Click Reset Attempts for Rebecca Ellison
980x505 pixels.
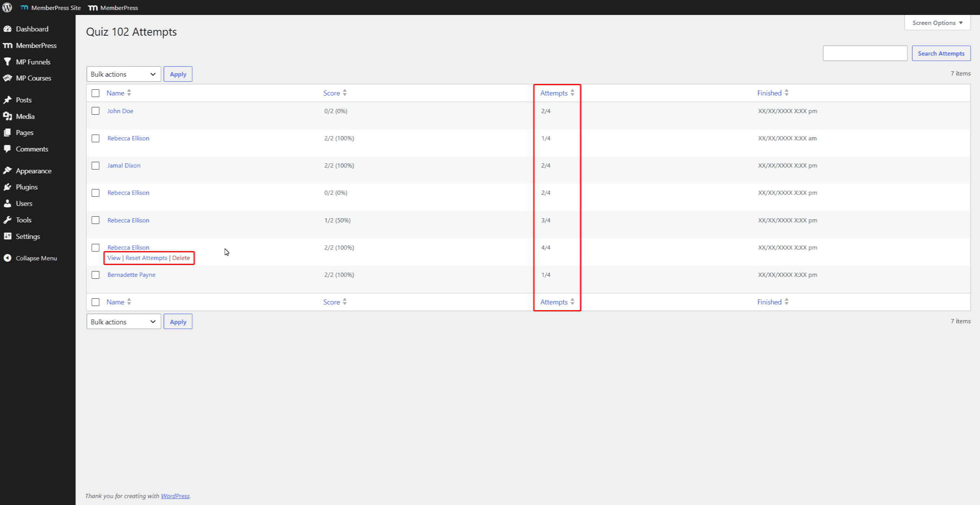[146, 258]
